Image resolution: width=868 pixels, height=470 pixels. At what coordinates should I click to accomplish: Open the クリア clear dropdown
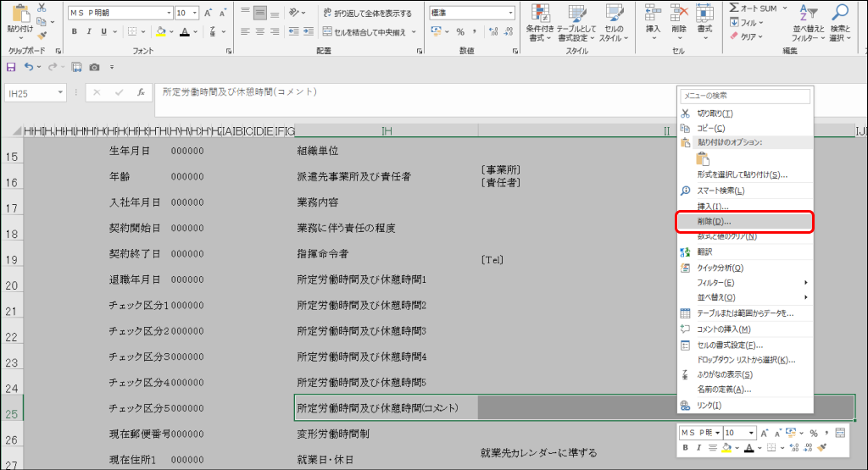746,36
